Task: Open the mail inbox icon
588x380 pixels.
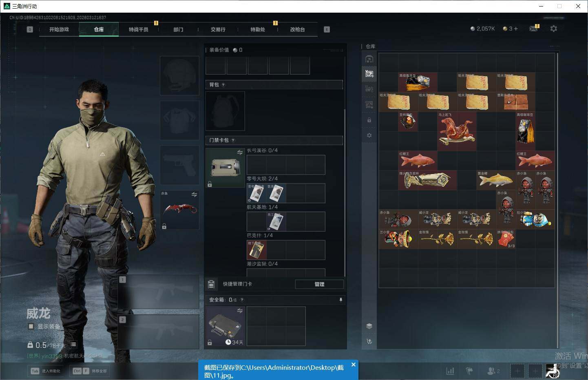Action: 533,29
